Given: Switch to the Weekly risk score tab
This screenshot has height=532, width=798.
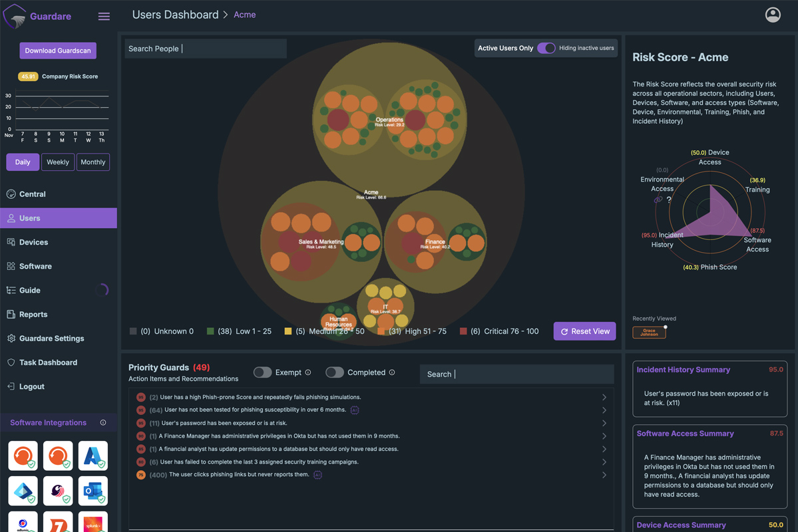Looking at the screenshot, I should tap(58, 162).
